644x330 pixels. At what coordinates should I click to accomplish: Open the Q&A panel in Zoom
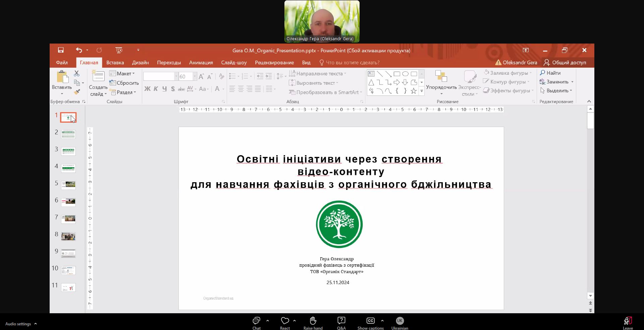(x=341, y=323)
